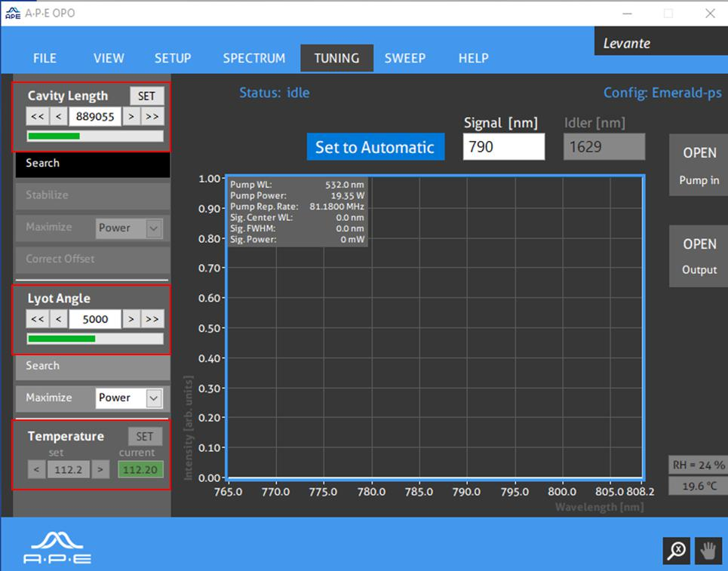Click Lyot Angle fast increase double arrow
The height and width of the screenshot is (571, 728).
point(152,319)
